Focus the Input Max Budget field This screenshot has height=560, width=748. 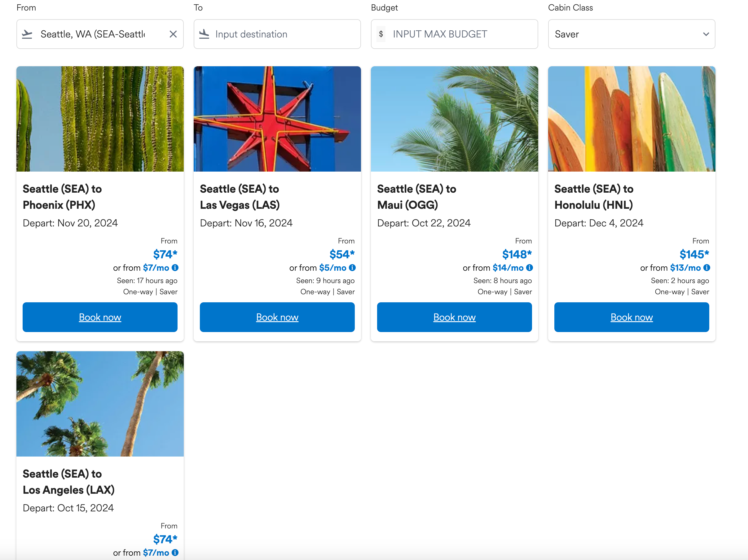click(x=460, y=34)
